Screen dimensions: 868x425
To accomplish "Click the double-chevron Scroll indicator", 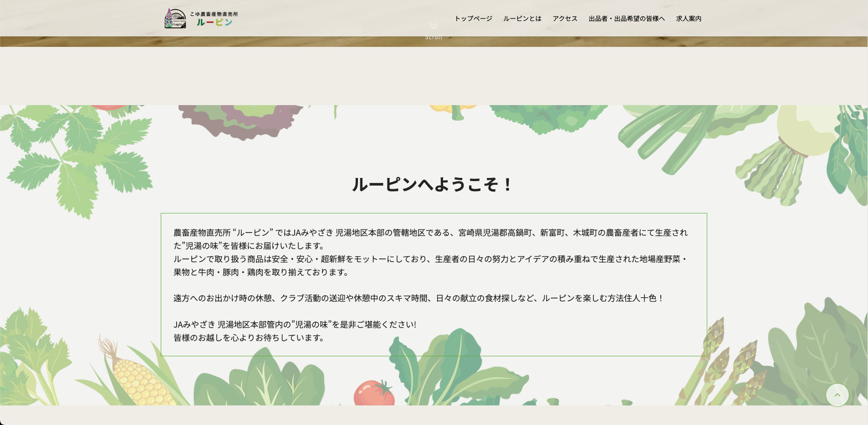I will [433, 26].
